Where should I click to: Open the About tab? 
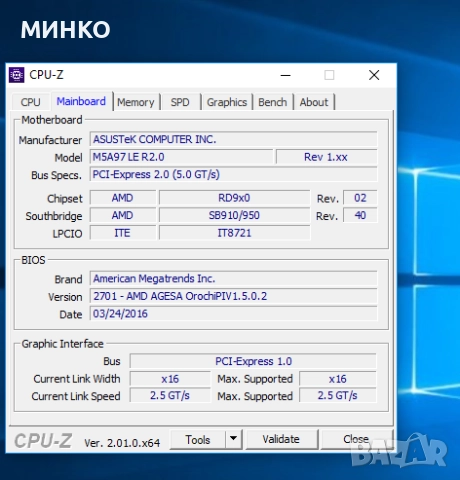coord(314,102)
